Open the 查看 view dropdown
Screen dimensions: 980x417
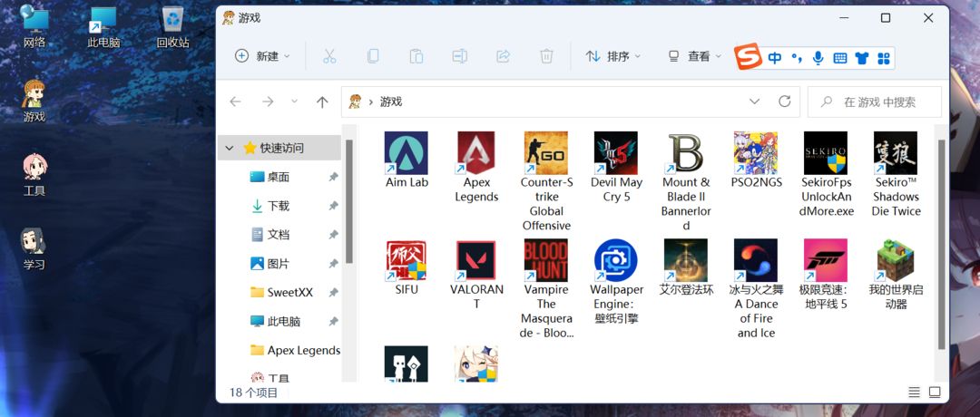pos(694,56)
